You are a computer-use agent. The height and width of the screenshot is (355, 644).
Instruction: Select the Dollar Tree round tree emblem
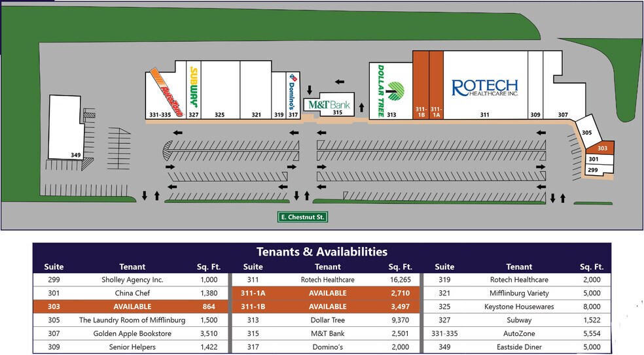(x=395, y=90)
